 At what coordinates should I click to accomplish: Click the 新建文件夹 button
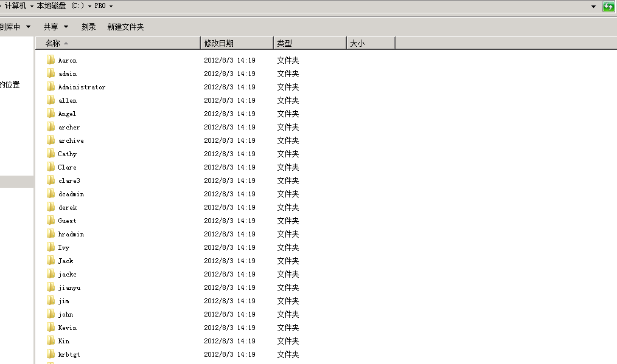[x=125, y=27]
